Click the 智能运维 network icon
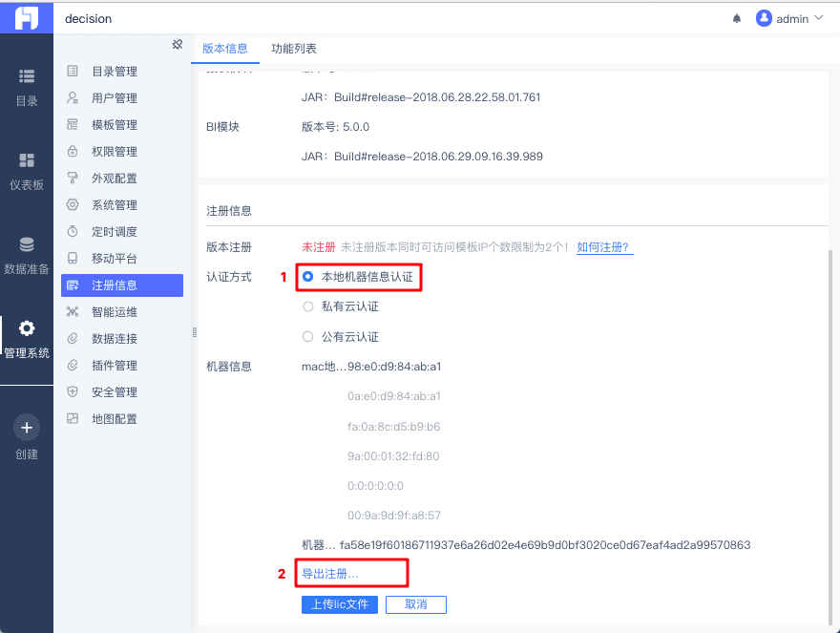This screenshot has width=840, height=633. 73,312
